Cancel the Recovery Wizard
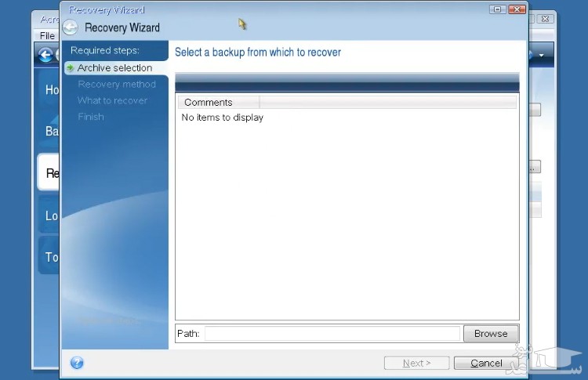Image resolution: width=588 pixels, height=380 pixels. tap(486, 363)
